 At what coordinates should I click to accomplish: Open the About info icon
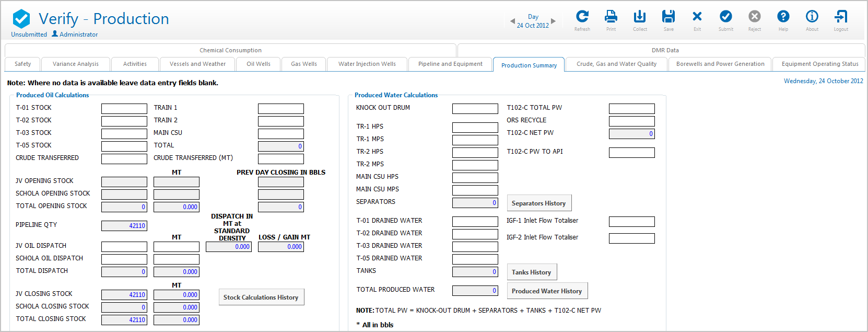(812, 17)
